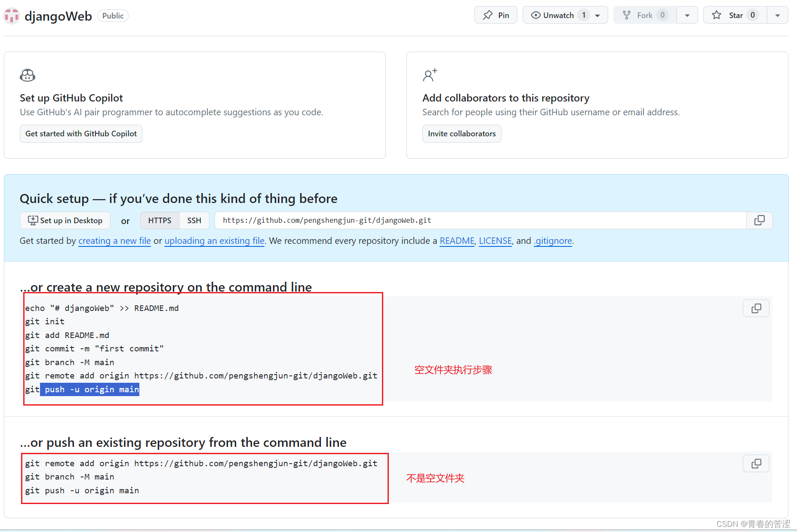Screen dimensions: 797x532
Task: Click the djangoWeb repository name
Action: (x=58, y=16)
